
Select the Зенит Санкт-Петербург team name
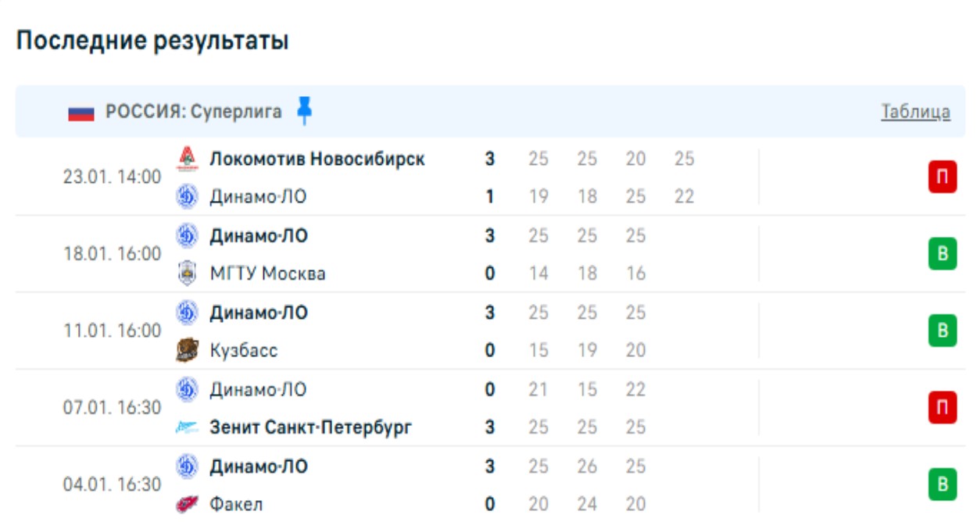point(310,427)
